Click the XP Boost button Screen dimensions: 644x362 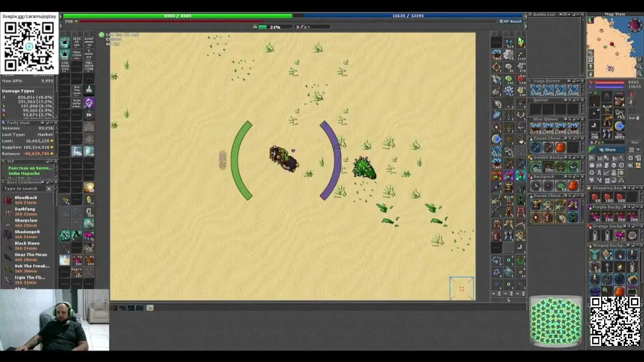point(510,22)
